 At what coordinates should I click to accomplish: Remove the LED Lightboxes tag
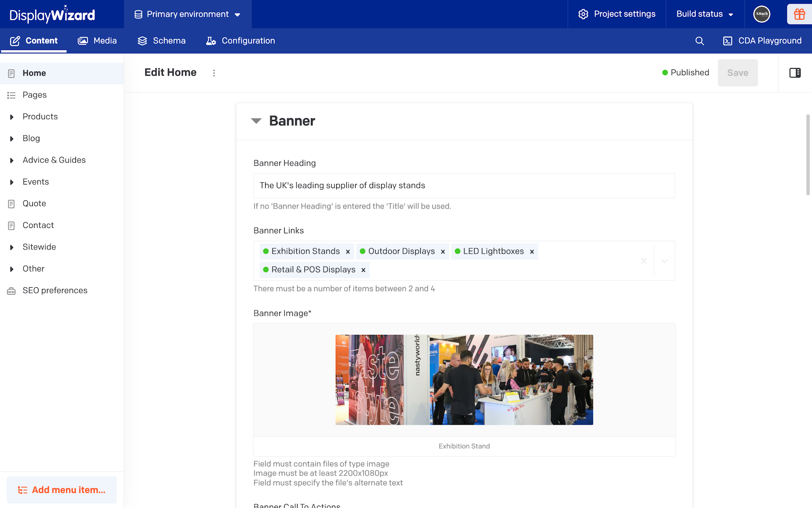pos(532,252)
